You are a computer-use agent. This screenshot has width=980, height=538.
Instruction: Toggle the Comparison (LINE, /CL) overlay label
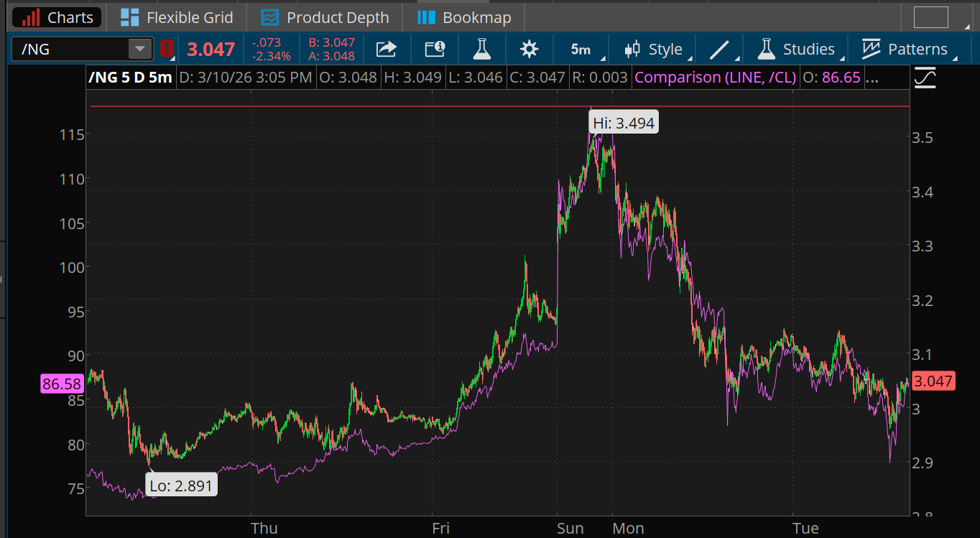pos(714,77)
